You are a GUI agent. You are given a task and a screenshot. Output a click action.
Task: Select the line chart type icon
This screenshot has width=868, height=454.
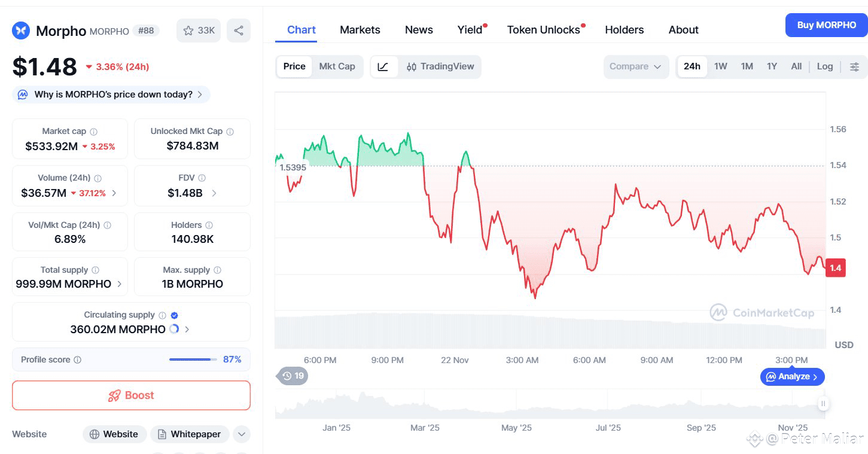point(383,66)
